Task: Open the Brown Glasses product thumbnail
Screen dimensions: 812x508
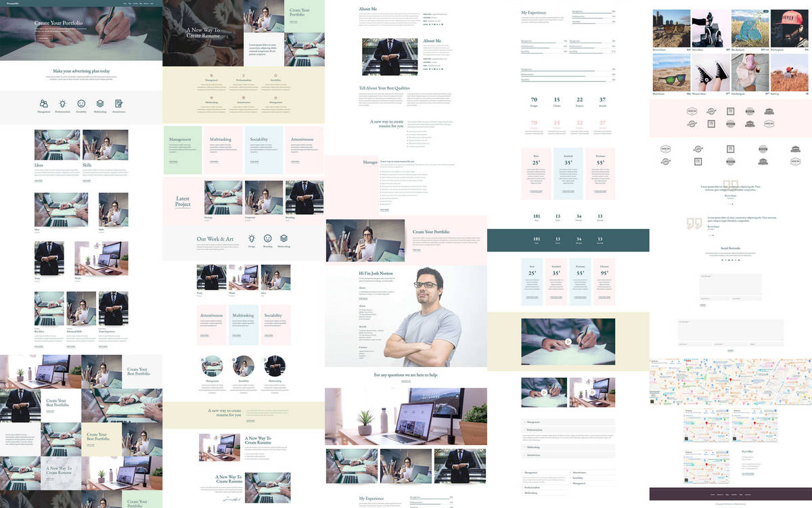Action: pyautogui.click(x=671, y=28)
